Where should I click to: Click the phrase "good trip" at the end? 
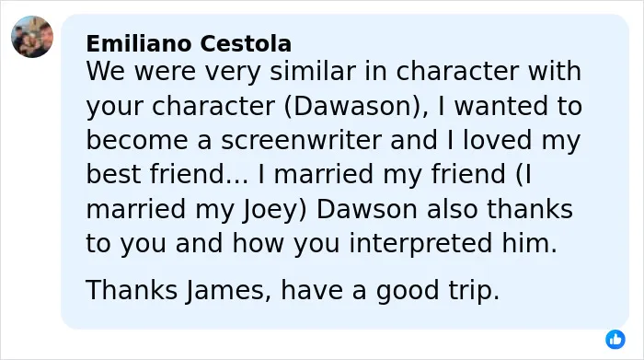click(437, 291)
